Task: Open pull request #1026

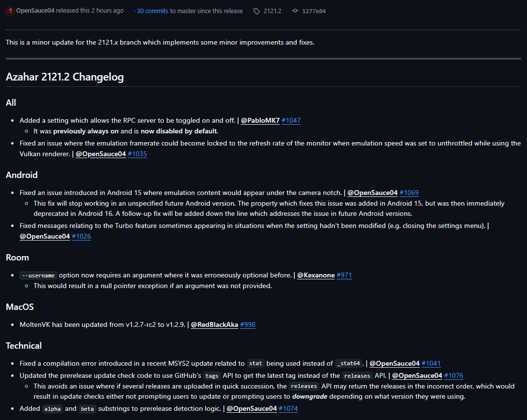Action: pyautogui.click(x=81, y=236)
